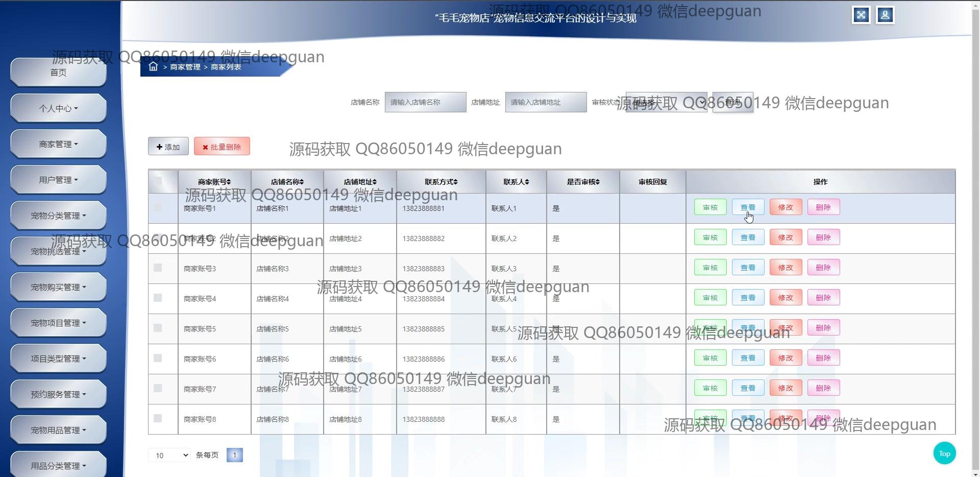Viewport: 980px width, 477px height.
Task: Check the box for row 商家账号1
Action: coord(158,207)
